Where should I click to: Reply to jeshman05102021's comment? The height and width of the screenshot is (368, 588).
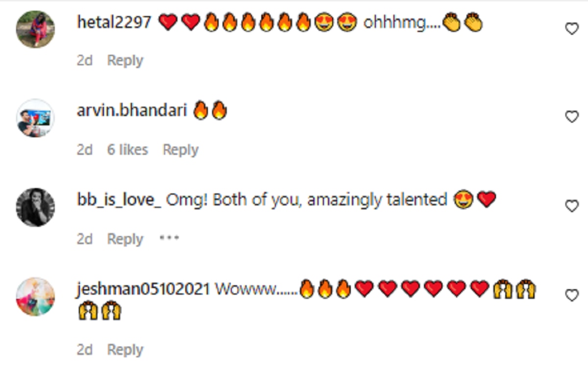[125, 350]
